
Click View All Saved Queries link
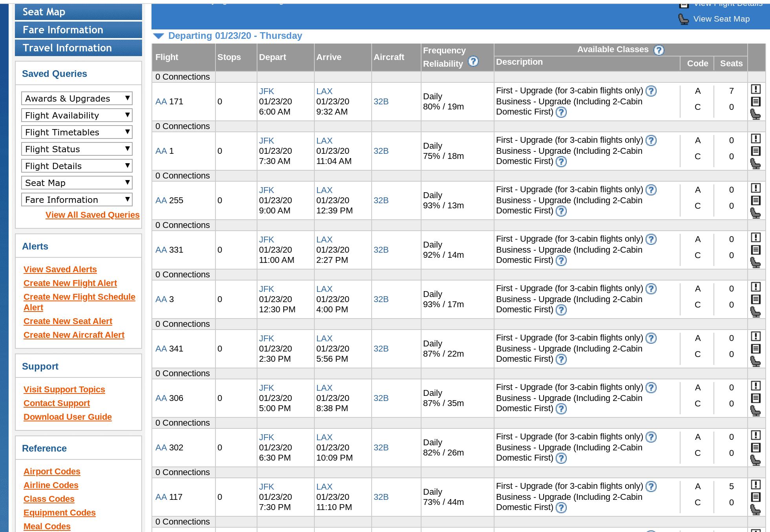pos(93,215)
